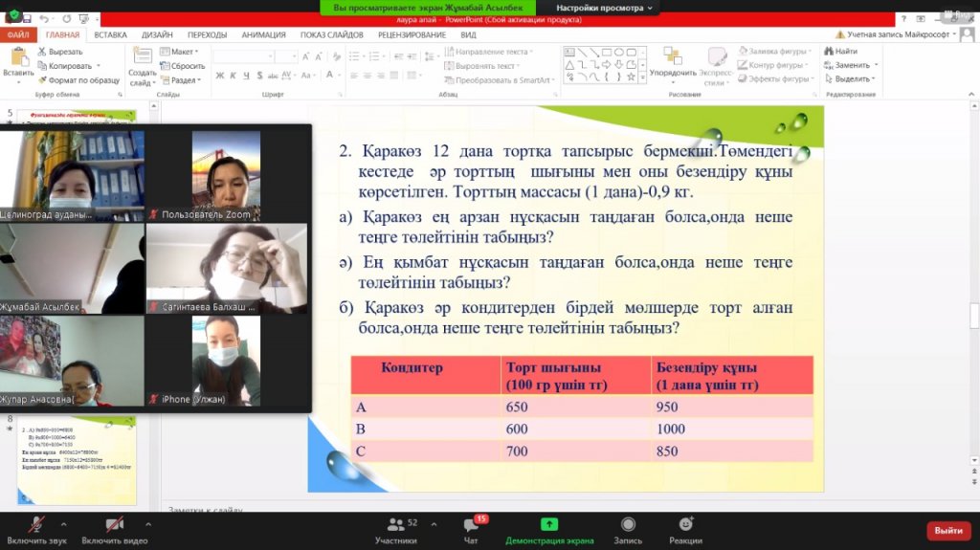Open Reactions (Реакции) smiley icon
This screenshot has width=980, height=550.
(x=685, y=524)
